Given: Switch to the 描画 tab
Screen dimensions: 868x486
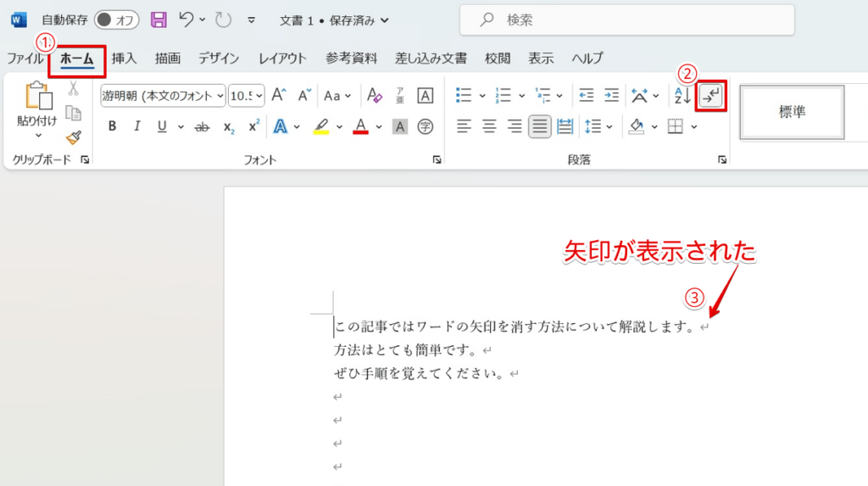Looking at the screenshot, I should [x=168, y=59].
